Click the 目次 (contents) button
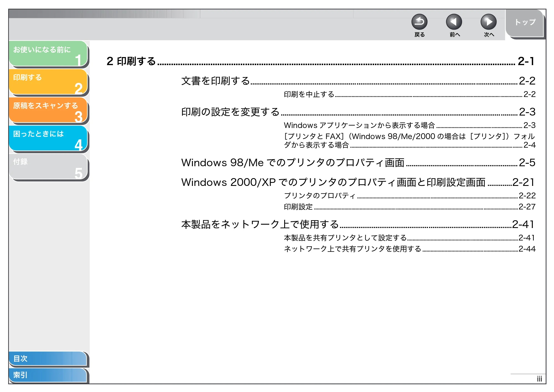The width and height of the screenshot is (554, 392). click(48, 358)
